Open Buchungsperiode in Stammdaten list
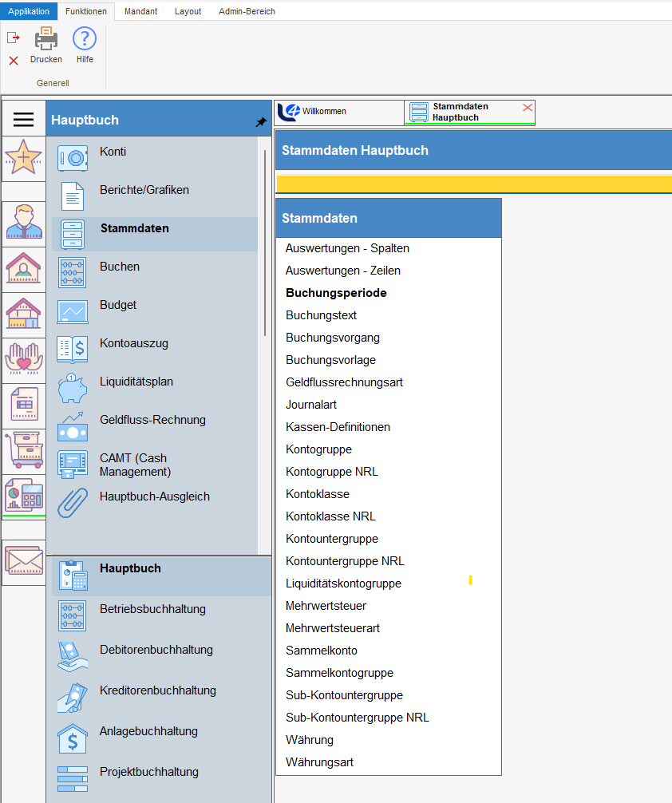Viewport: 672px width, 803px height. coord(336,293)
